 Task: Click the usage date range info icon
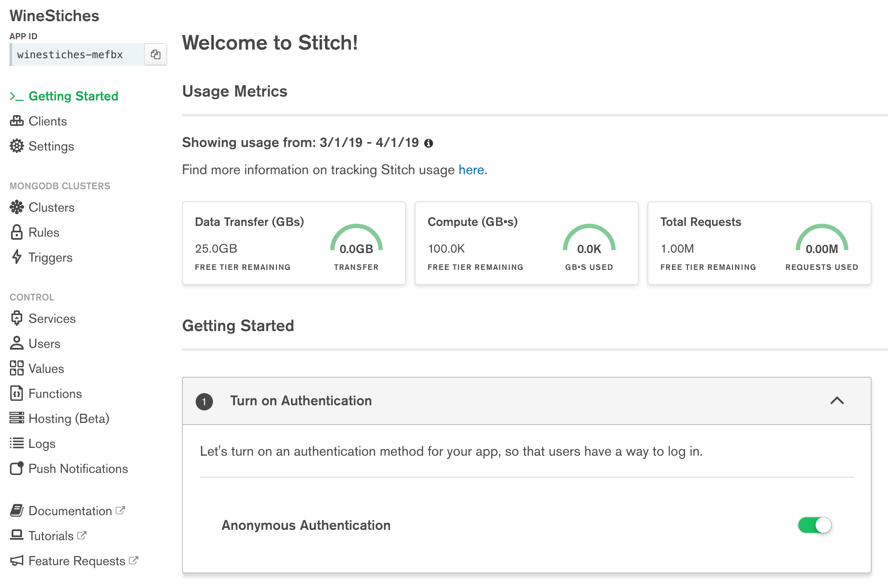coord(428,143)
